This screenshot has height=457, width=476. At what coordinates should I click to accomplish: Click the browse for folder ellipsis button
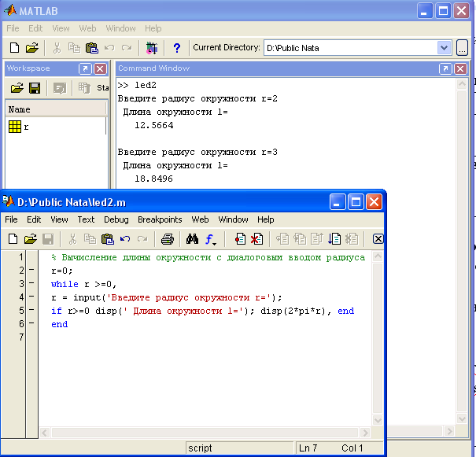(462, 48)
